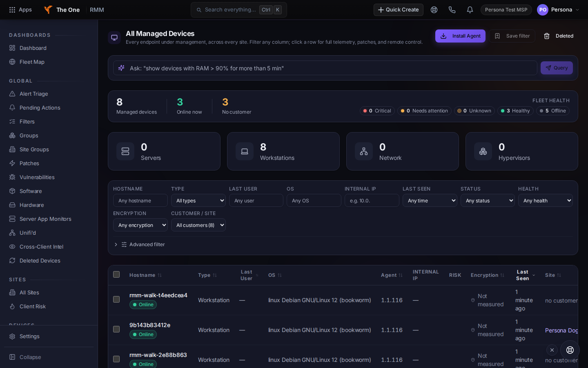
Task: Sort the table by Agent column
Action: coord(392,275)
